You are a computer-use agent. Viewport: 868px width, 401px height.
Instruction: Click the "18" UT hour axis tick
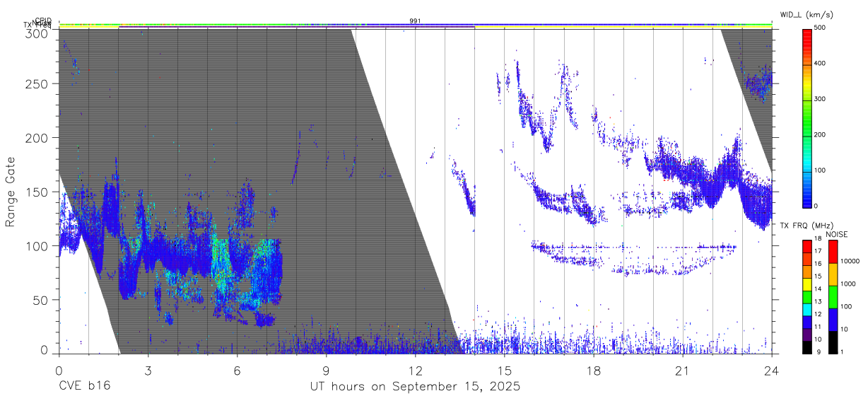pyautogui.click(x=593, y=370)
